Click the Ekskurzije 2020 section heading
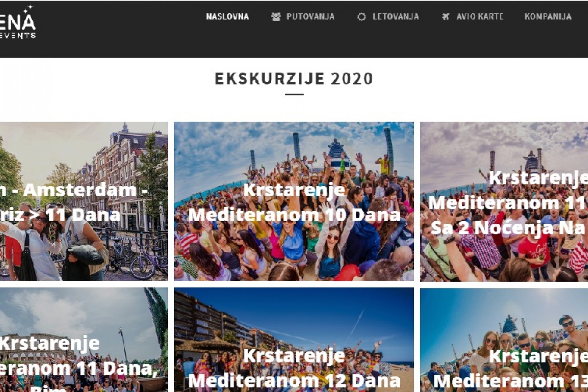 coord(294,79)
